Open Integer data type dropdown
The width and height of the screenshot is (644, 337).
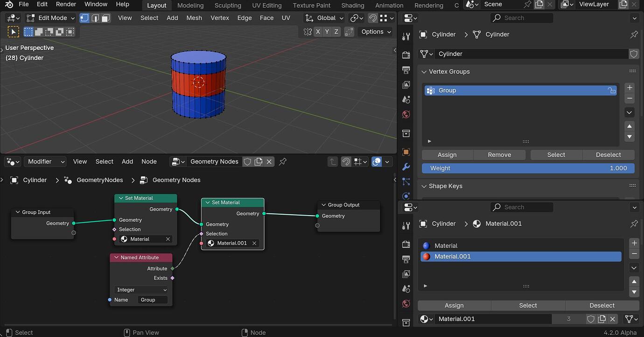[142, 290]
